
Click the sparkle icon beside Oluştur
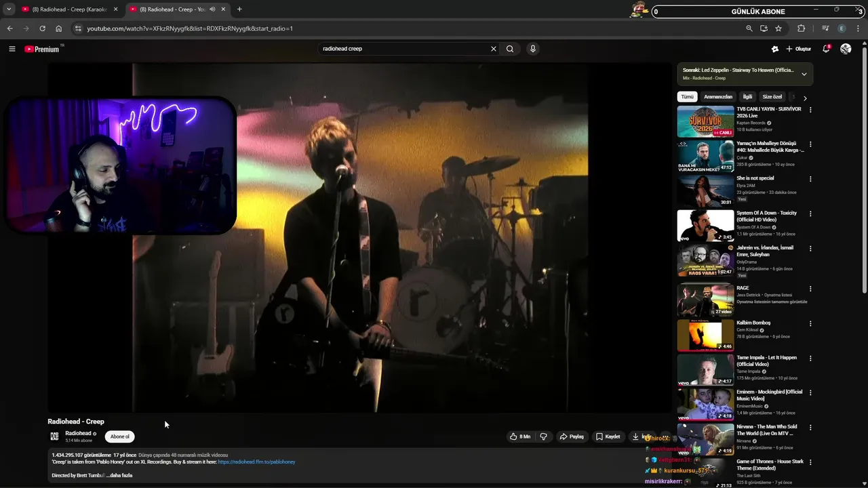tap(775, 49)
